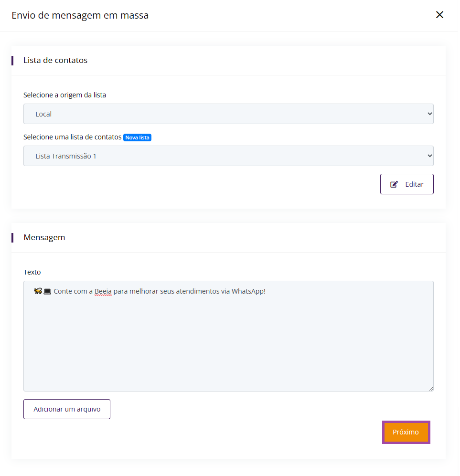Click the orange Próximo button
The height and width of the screenshot is (476, 460).
point(406,432)
